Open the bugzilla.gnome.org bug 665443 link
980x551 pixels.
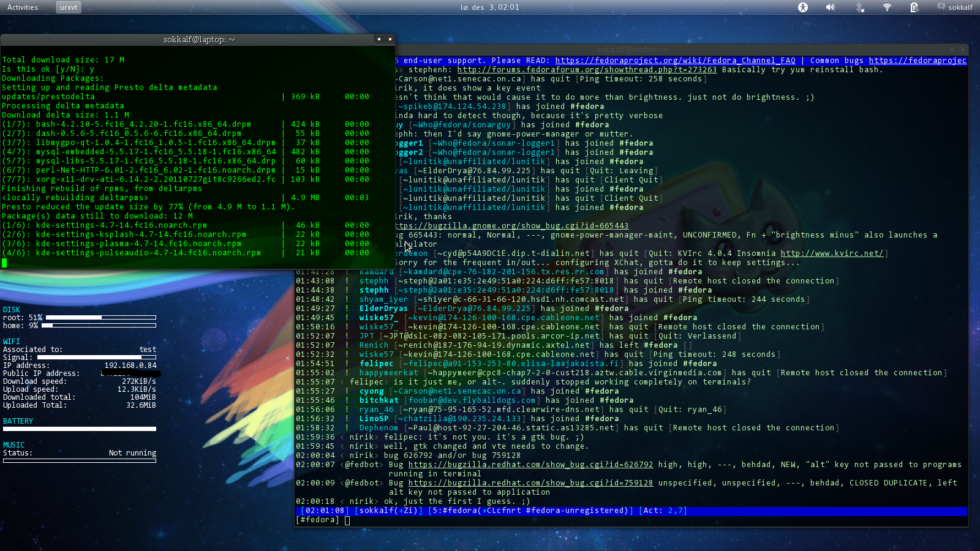point(512,226)
